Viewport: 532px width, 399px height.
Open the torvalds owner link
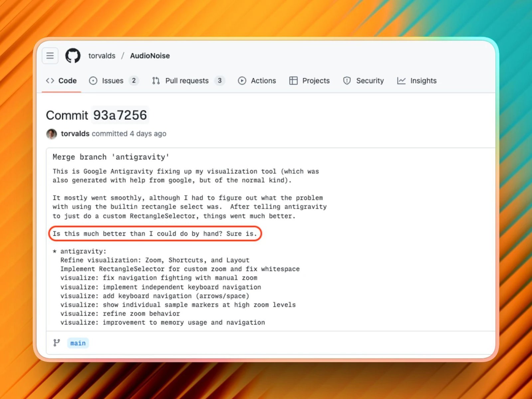pos(102,56)
